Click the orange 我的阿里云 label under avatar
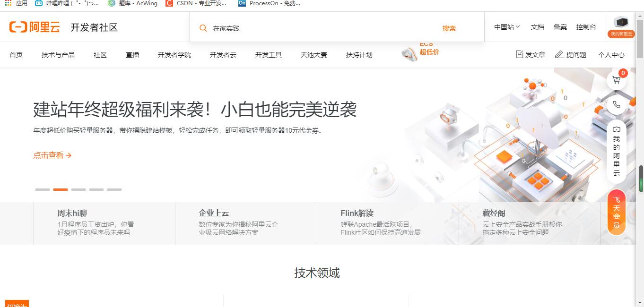 (621, 34)
